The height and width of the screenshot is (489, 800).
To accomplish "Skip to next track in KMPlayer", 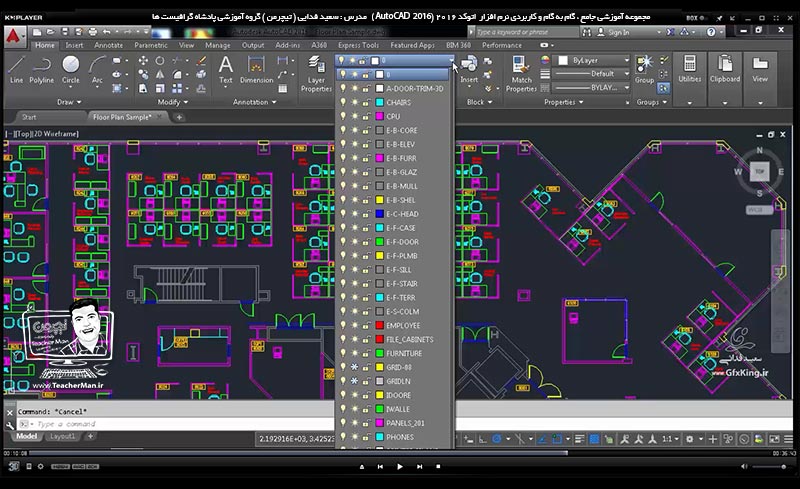I will [x=419, y=467].
